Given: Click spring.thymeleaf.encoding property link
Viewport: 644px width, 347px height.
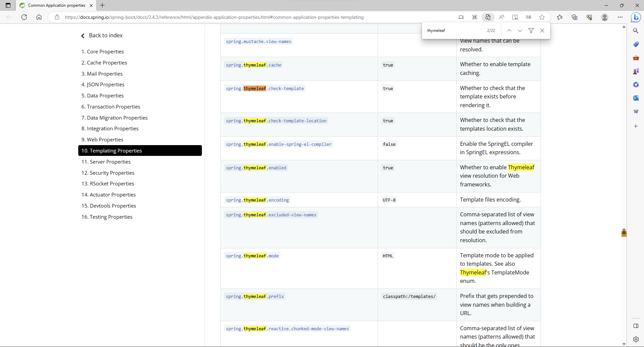Looking at the screenshot, I should tap(257, 200).
